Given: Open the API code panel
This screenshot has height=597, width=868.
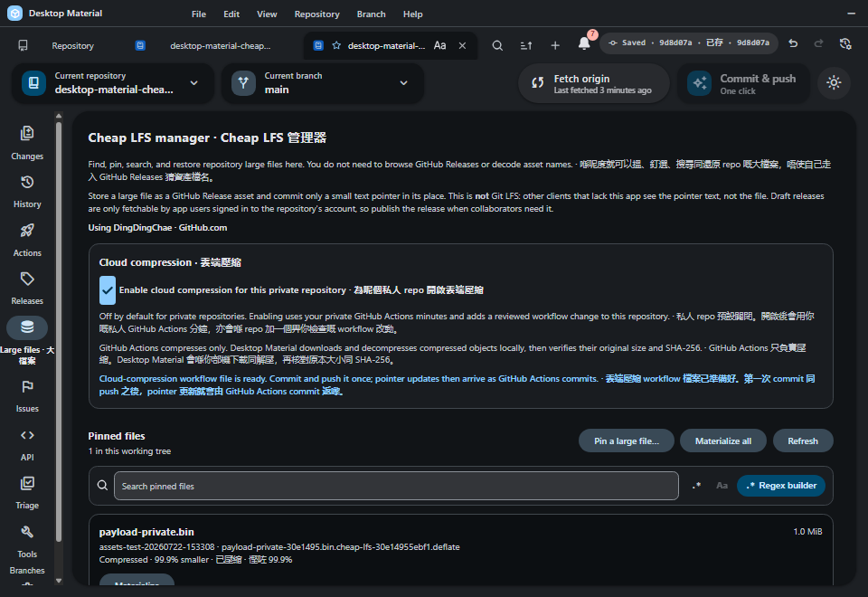Looking at the screenshot, I should 27,445.
